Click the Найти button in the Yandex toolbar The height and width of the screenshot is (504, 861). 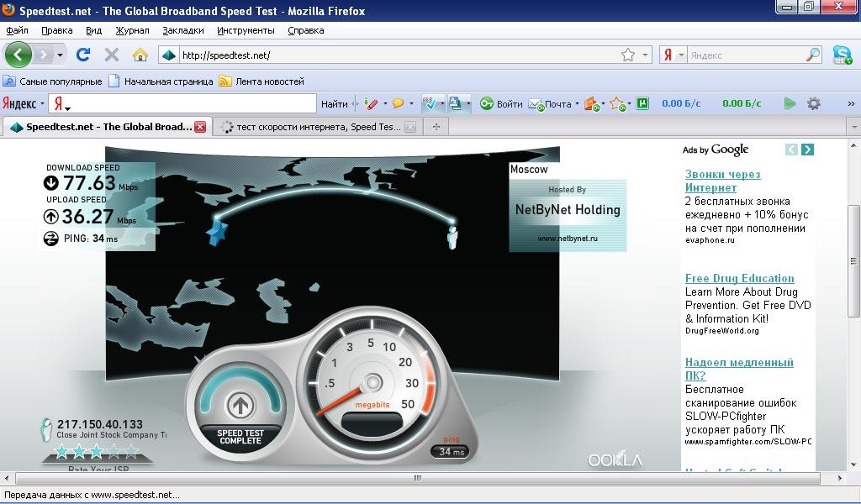[x=334, y=104]
